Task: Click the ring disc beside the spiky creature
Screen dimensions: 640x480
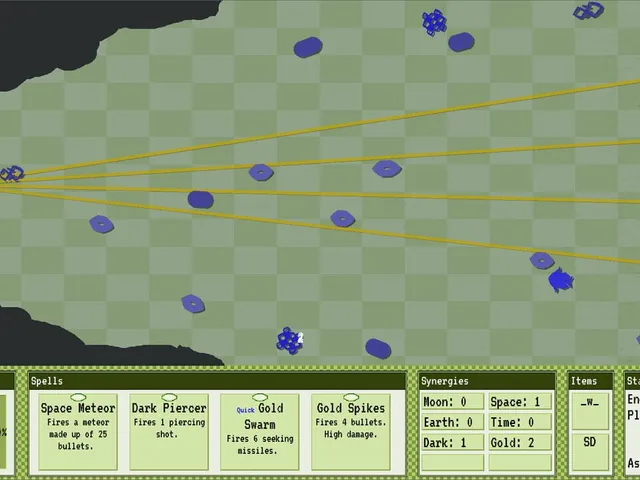Action: [x=542, y=260]
